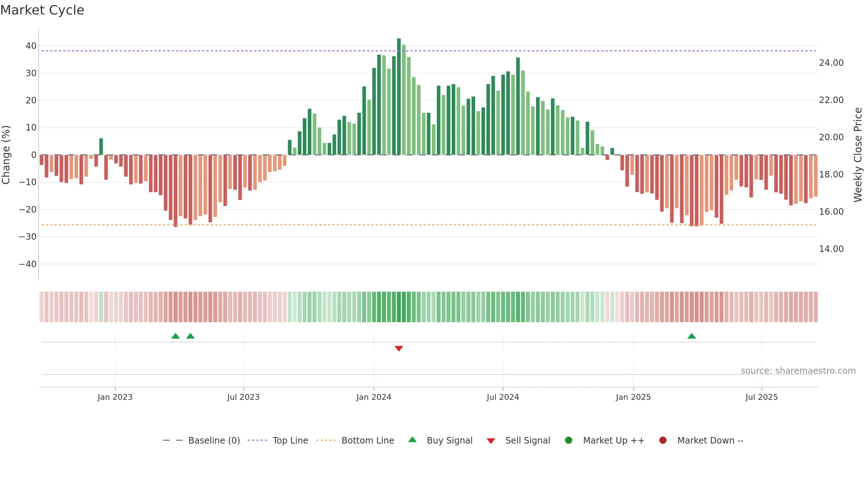Click the Jul 2023 axis label
The height and width of the screenshot is (488, 868).
tap(243, 397)
